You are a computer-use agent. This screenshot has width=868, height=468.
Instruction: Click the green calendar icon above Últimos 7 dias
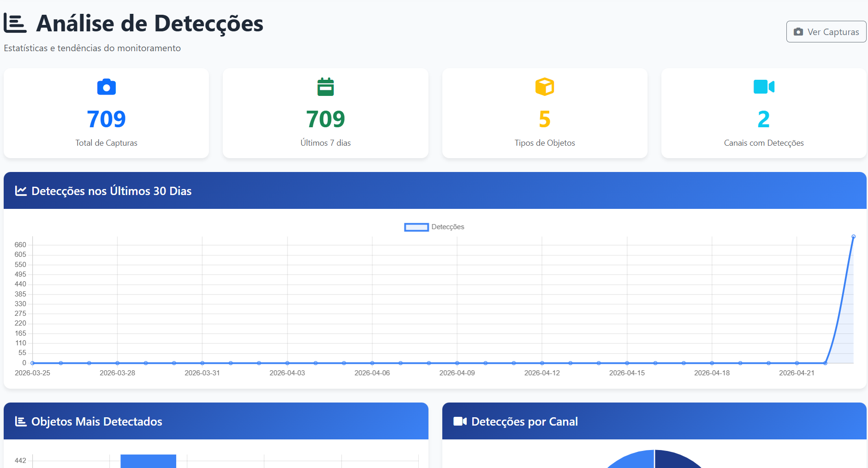click(326, 87)
